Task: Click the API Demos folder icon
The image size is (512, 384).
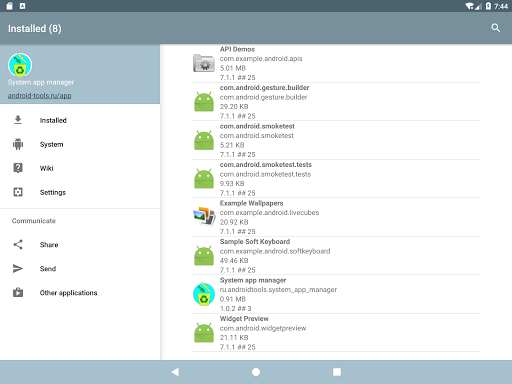Action: pyautogui.click(x=204, y=63)
